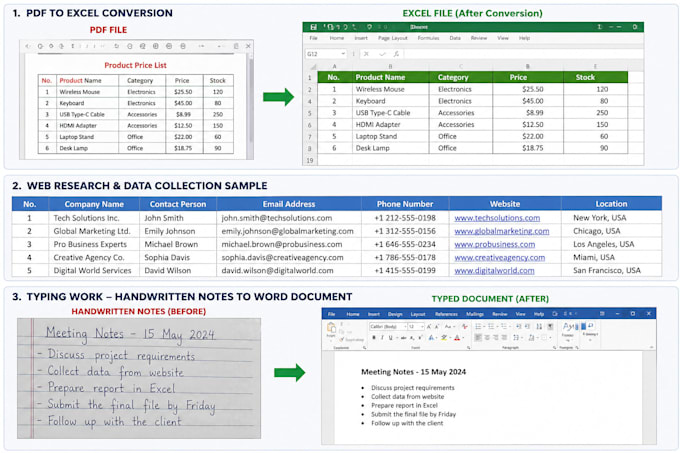This screenshot has width=680, height=453.
Task: Click the Excel formula bar input field
Action: (523, 54)
